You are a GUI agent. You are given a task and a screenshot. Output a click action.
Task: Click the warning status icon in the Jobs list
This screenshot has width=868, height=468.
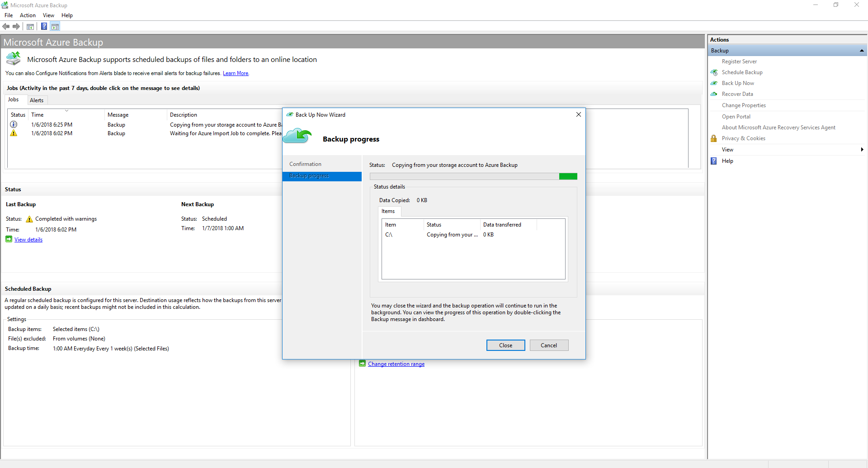coord(14,133)
